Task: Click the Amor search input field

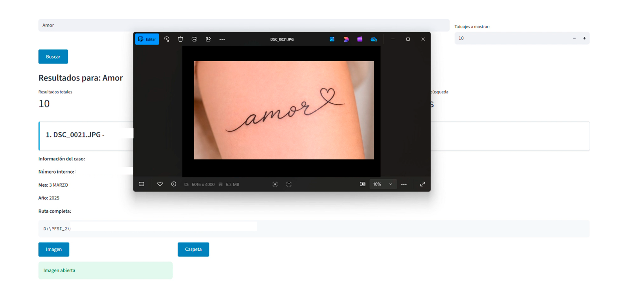Action: [85, 25]
